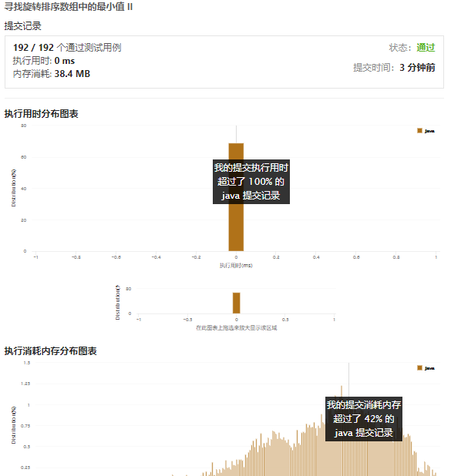
Task: Click the 提交时间 3 分钟前 text
Action: pyautogui.click(x=394, y=67)
